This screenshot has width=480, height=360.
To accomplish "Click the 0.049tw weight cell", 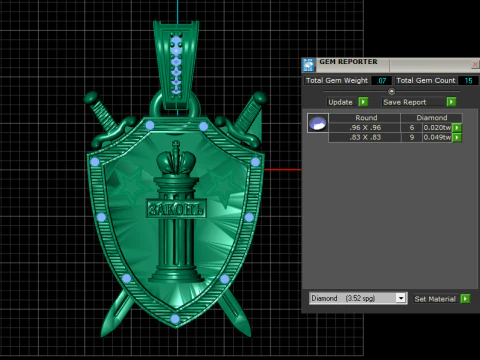I will coord(437,137).
